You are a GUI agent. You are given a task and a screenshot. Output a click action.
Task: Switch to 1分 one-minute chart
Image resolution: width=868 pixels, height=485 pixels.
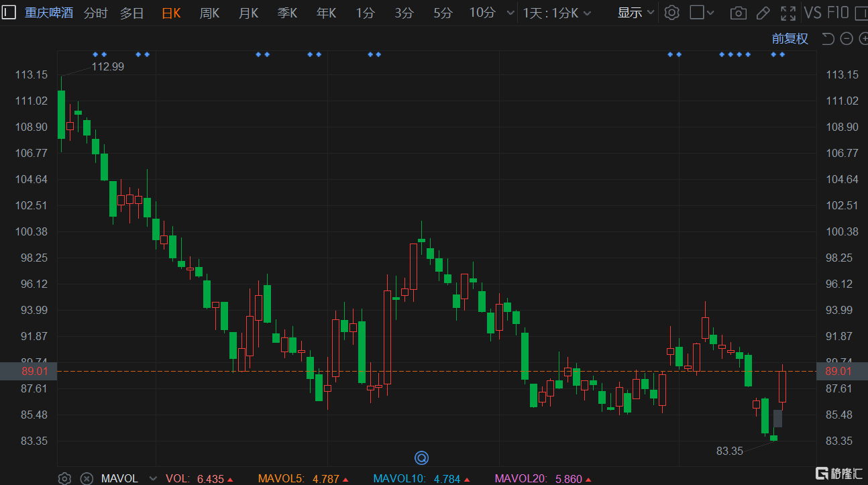pyautogui.click(x=365, y=13)
